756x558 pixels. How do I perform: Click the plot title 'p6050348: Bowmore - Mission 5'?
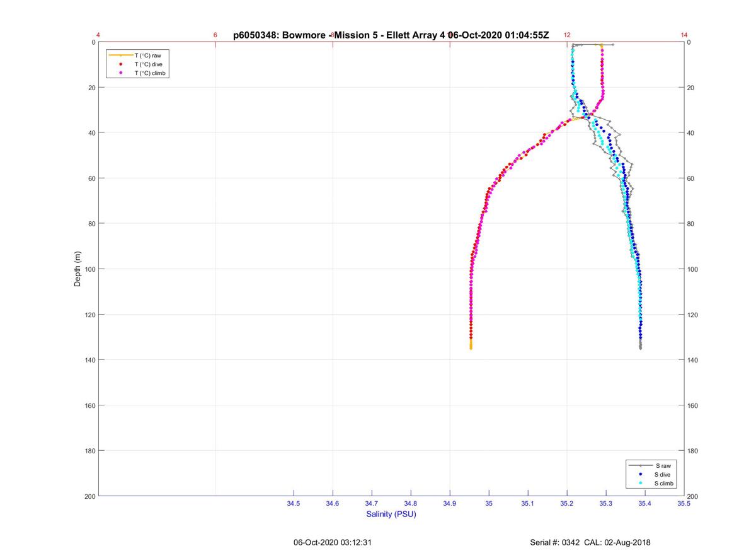304,35
